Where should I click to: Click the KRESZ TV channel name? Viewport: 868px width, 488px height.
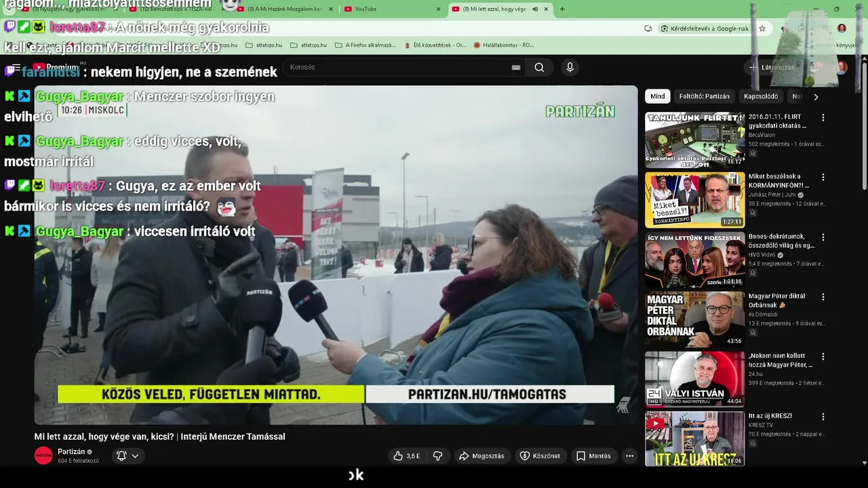[x=761, y=425]
